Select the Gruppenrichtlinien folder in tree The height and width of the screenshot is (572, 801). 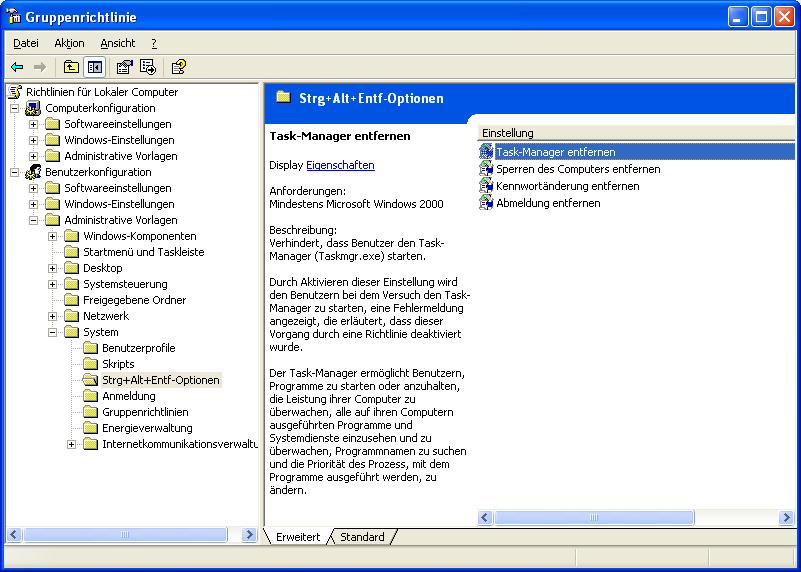tap(145, 412)
